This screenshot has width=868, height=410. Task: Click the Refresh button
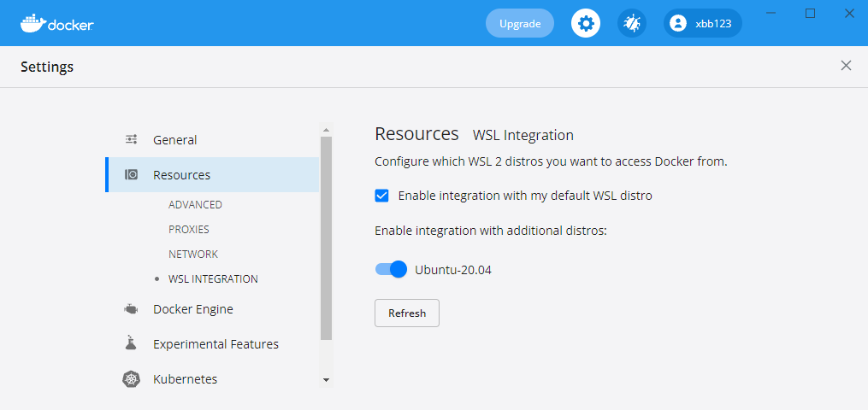point(407,313)
